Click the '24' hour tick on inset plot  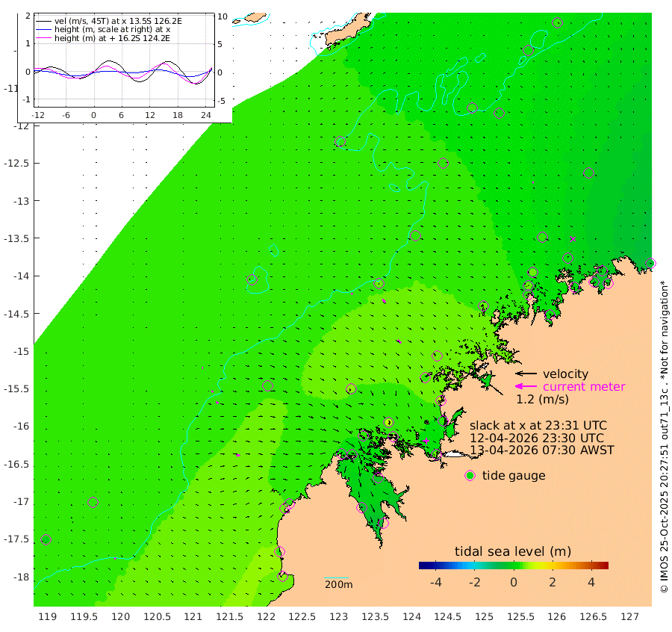click(206, 115)
